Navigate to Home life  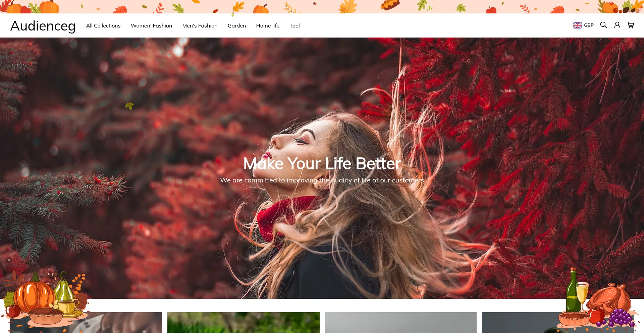[x=267, y=26]
